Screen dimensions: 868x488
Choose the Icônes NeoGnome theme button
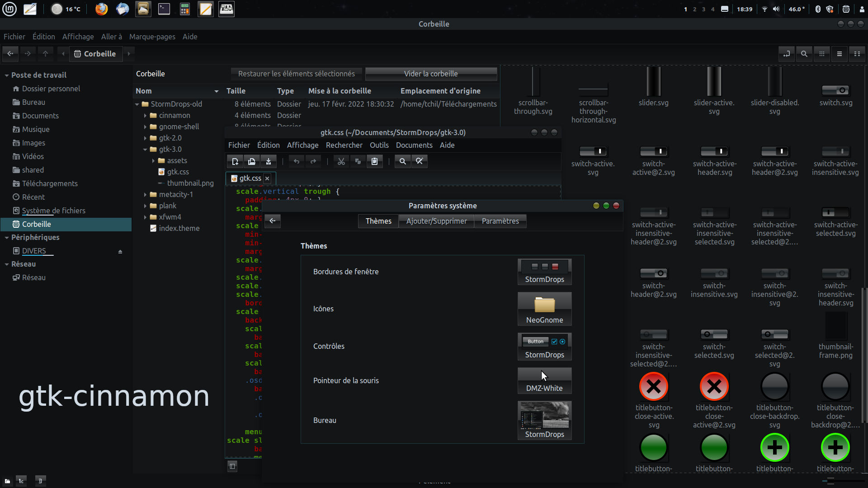[x=544, y=309]
